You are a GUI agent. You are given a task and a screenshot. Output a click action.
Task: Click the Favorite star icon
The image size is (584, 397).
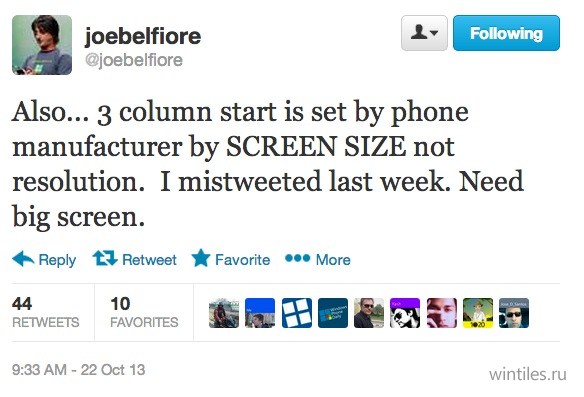click(201, 258)
